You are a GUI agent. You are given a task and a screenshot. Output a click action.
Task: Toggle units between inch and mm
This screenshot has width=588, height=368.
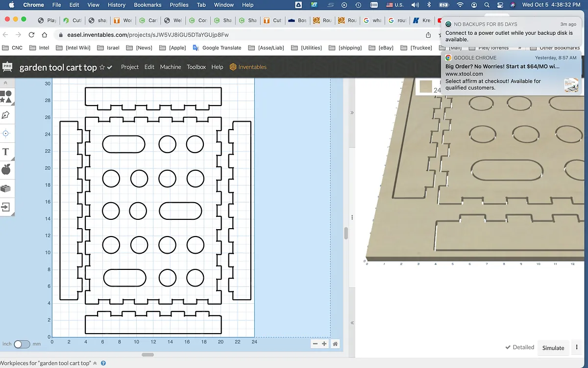tap(22, 344)
